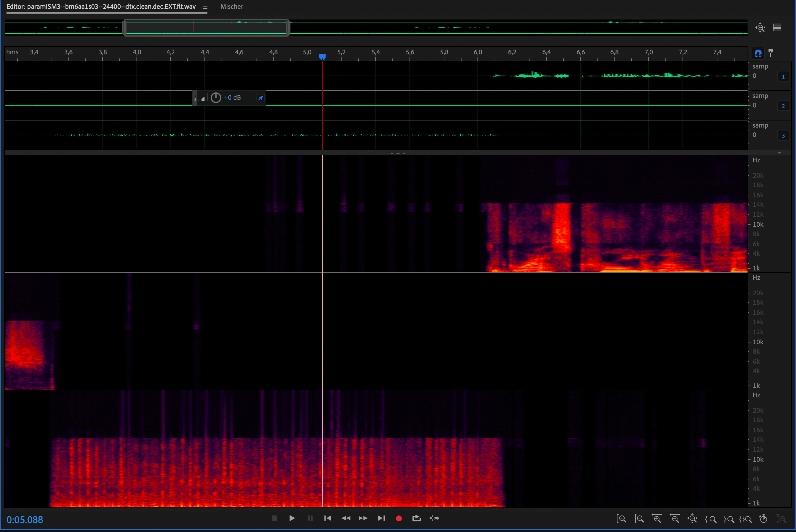Zoom out full on all axes
The image size is (796, 532).
pos(692,518)
